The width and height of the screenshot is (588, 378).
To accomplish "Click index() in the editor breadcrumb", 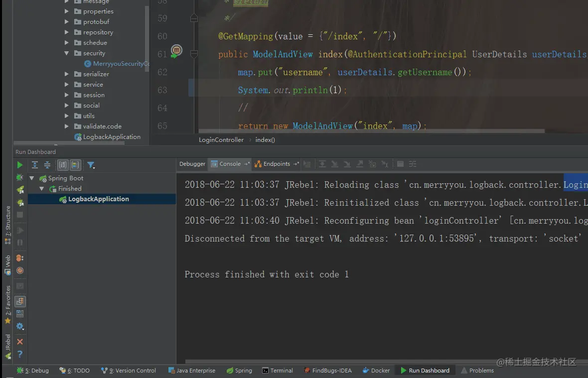I will coord(265,140).
